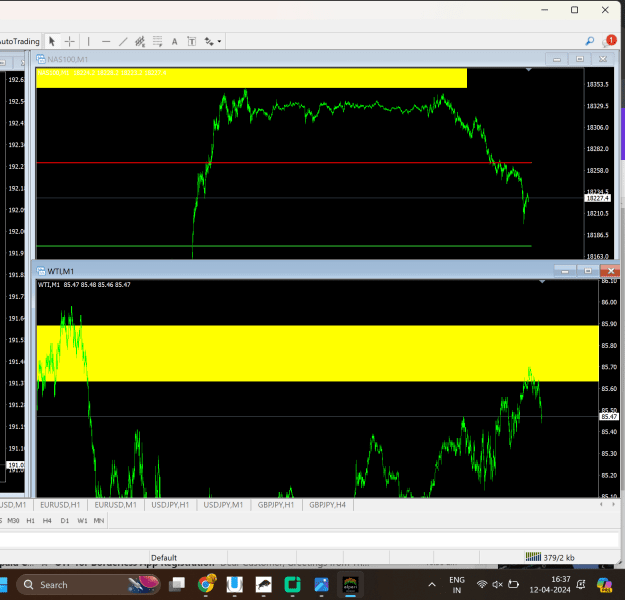Open the ENG IN language switcher

[457, 585]
